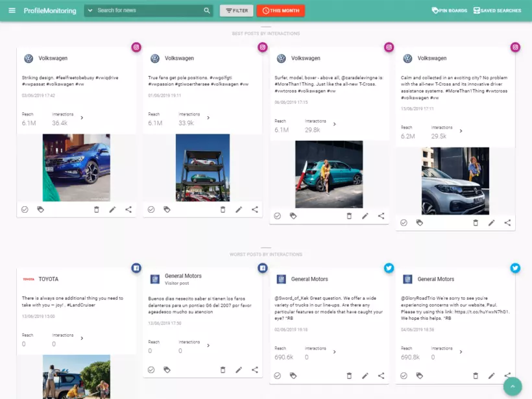
Task: Delete the Volkswagen 'Striking design' post
Action: [x=97, y=210]
